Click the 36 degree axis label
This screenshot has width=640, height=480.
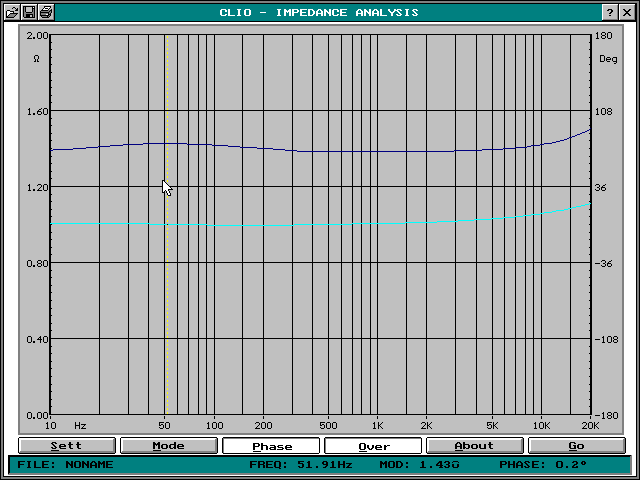[600, 187]
